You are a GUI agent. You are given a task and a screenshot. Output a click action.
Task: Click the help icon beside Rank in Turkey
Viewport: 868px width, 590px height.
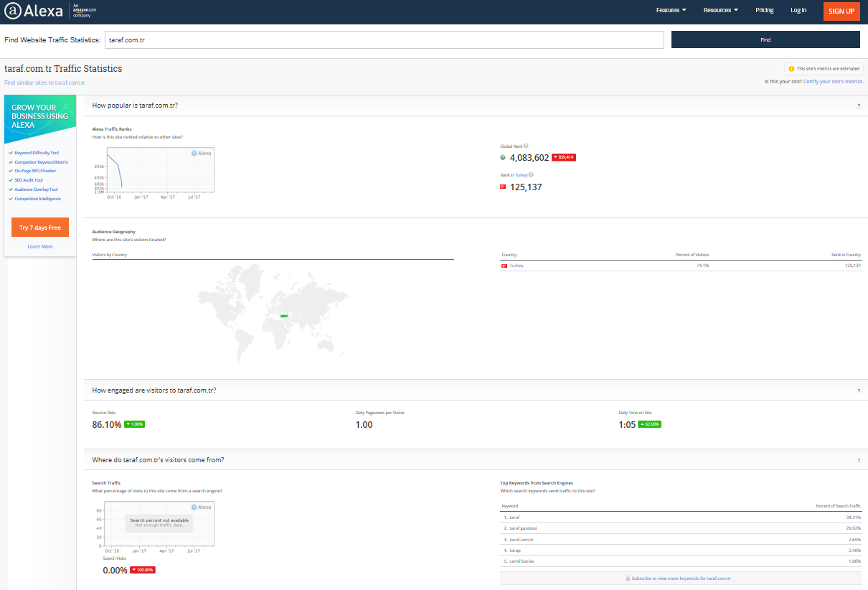tap(531, 174)
